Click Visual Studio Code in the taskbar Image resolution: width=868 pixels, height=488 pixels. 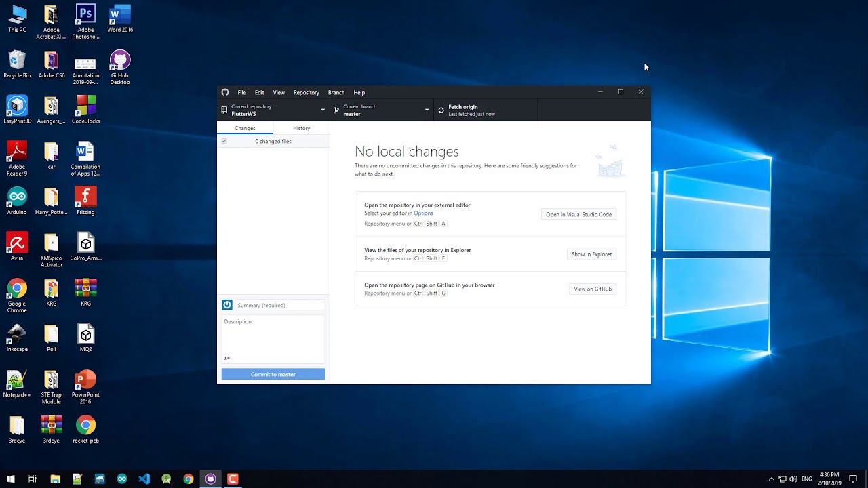tap(144, 479)
